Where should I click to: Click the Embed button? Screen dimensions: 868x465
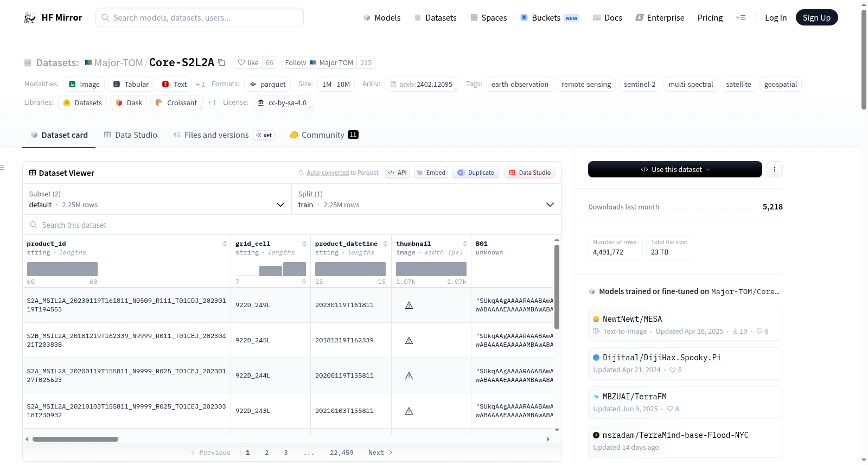click(x=431, y=173)
